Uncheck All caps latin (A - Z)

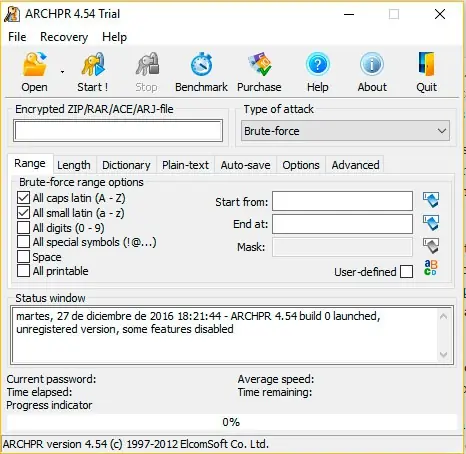23,198
